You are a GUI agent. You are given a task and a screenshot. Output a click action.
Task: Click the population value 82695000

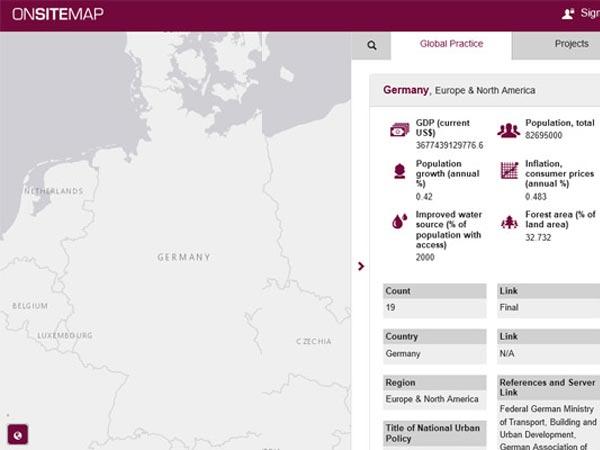543,135
